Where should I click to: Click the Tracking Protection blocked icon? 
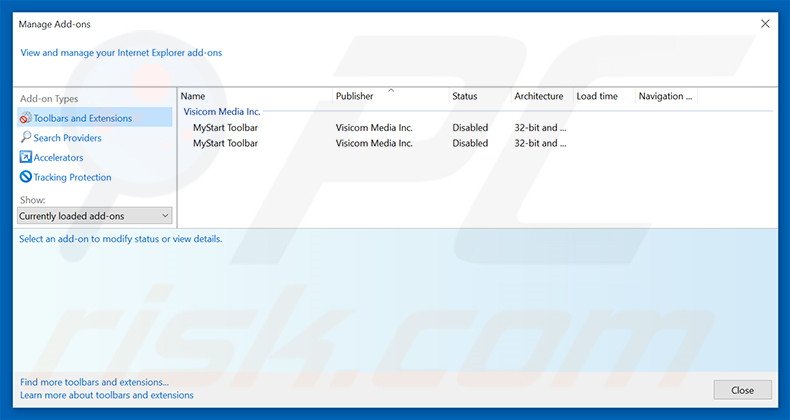coord(25,177)
